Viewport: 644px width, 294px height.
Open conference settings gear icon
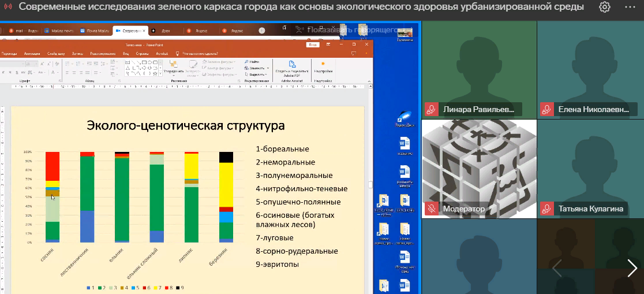pyautogui.click(x=605, y=7)
